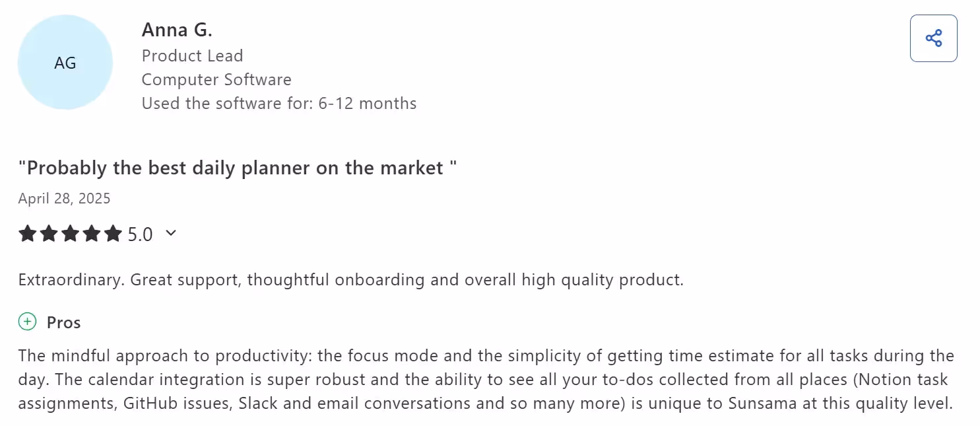Click the 5.0 rating score text
The height and width of the screenshot is (426, 980).
click(x=141, y=233)
